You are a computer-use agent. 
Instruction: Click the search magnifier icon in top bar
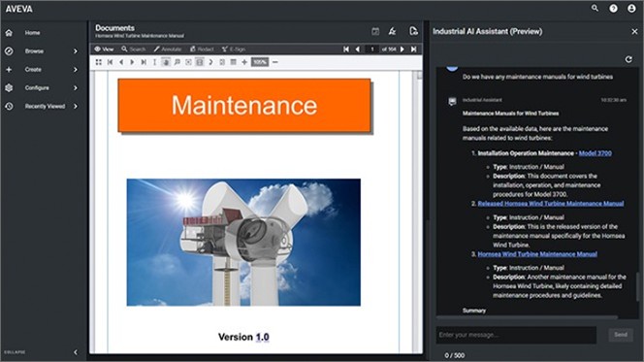pos(595,8)
